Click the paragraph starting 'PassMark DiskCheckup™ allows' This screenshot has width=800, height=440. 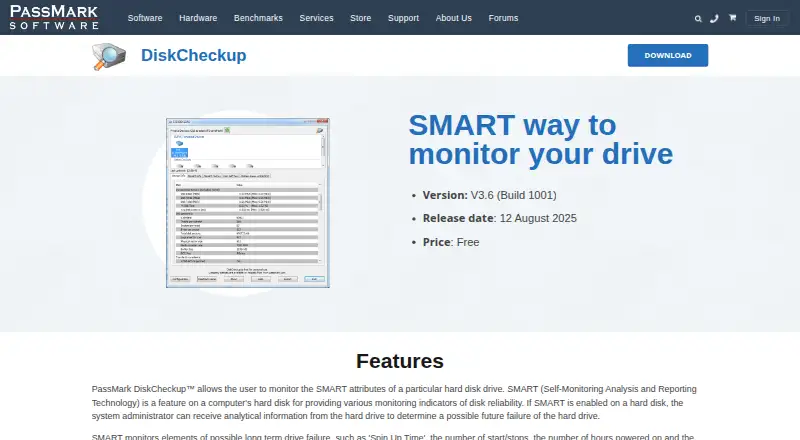tap(394, 402)
